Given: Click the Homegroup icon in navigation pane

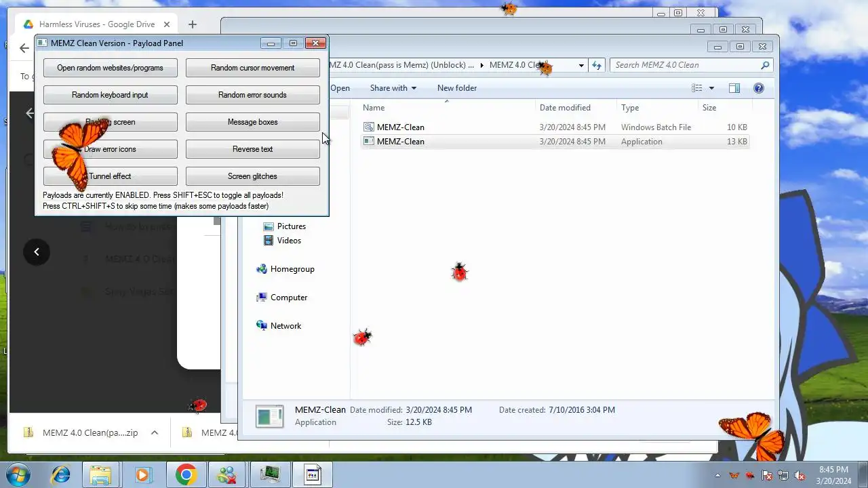Looking at the screenshot, I should pos(262,269).
